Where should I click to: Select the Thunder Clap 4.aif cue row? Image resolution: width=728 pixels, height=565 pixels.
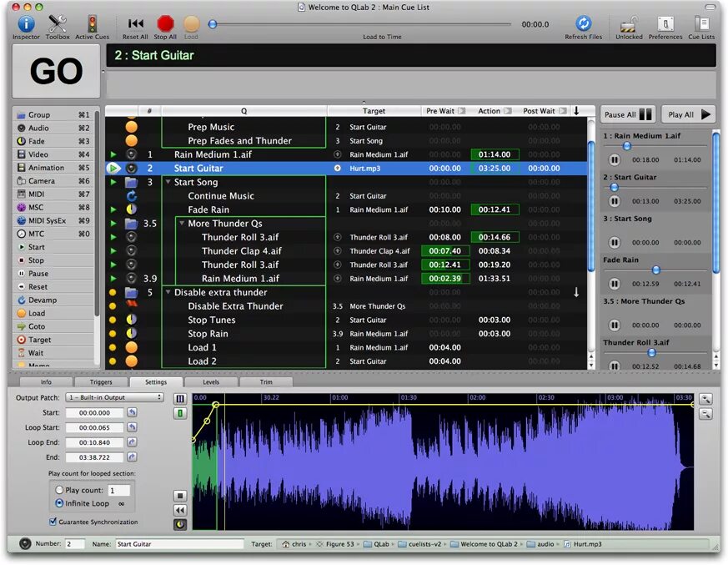[346, 251]
